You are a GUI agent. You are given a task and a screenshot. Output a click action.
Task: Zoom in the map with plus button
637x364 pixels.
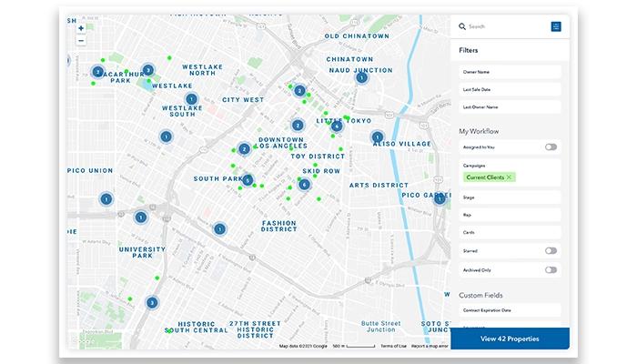(x=81, y=28)
